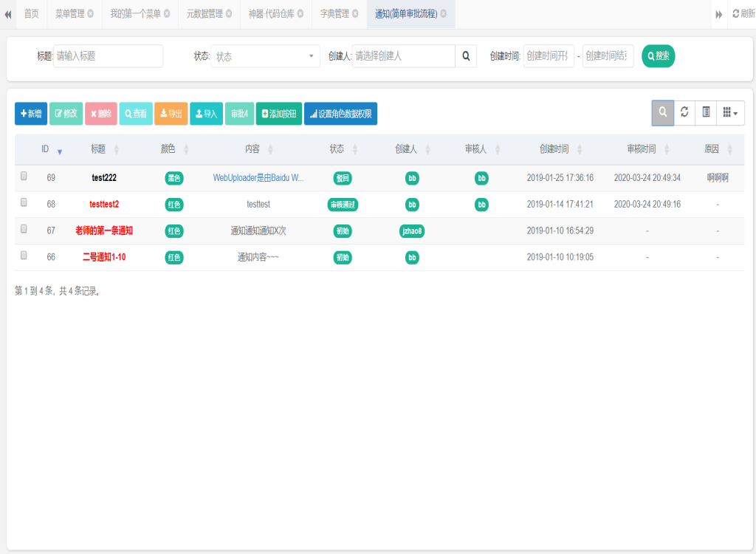Click the 设置角色数据权限 button
The width and height of the screenshot is (756, 554).
point(340,114)
